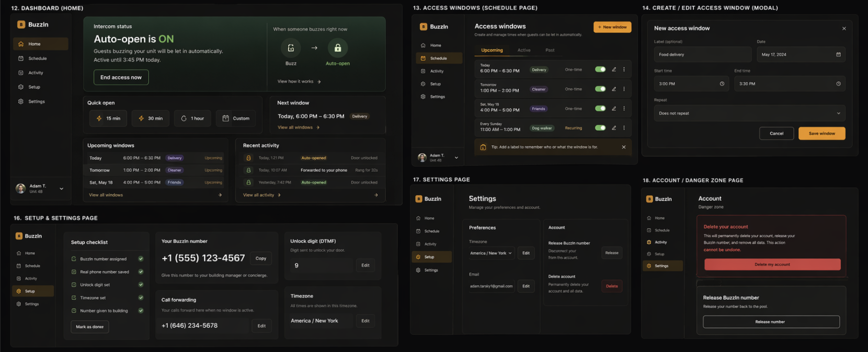Screen dimensions: 868x352
Task: Select Schedule in Account page sidebar
Action: pyautogui.click(x=663, y=230)
